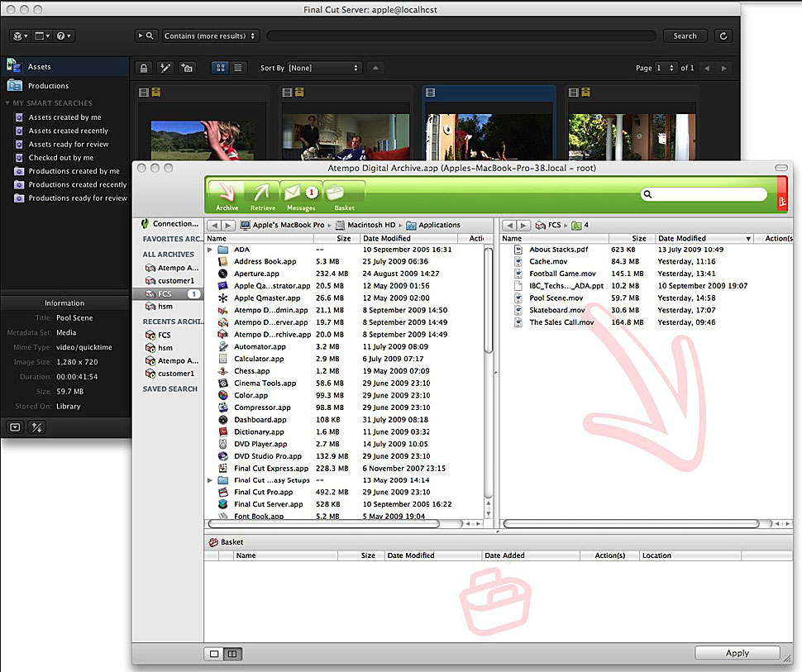
Task: Select the FCS archive in All Archives
Action: tap(165, 293)
